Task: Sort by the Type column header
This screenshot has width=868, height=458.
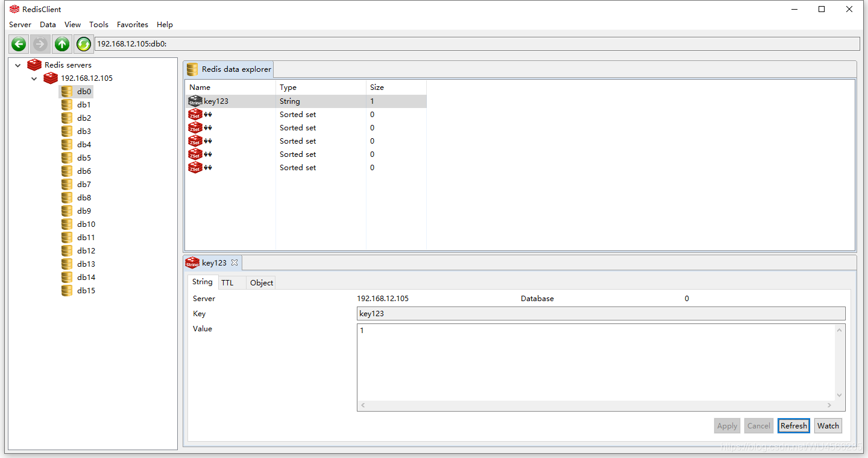Action: (x=321, y=87)
